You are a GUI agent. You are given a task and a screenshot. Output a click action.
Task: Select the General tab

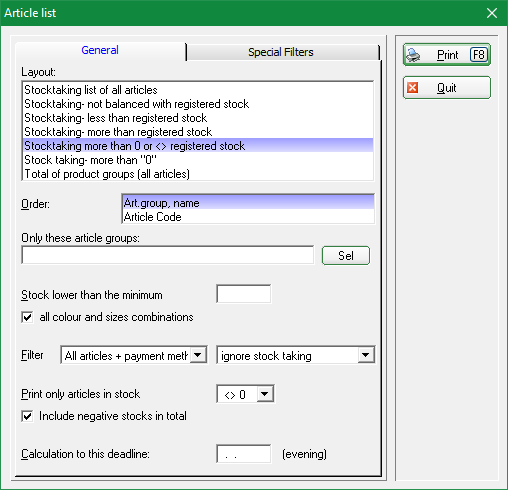click(100, 50)
